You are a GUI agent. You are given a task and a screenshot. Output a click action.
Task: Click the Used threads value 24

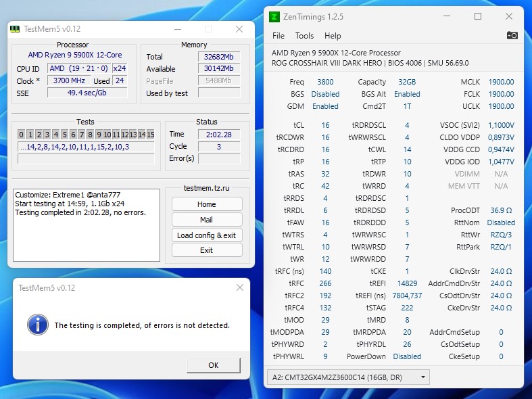[120, 80]
